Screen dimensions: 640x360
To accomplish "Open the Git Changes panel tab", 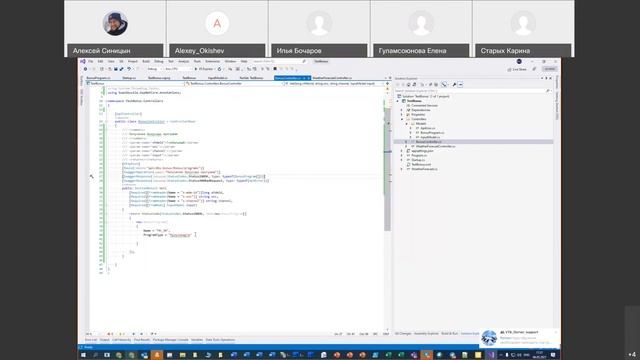I will (403, 333).
